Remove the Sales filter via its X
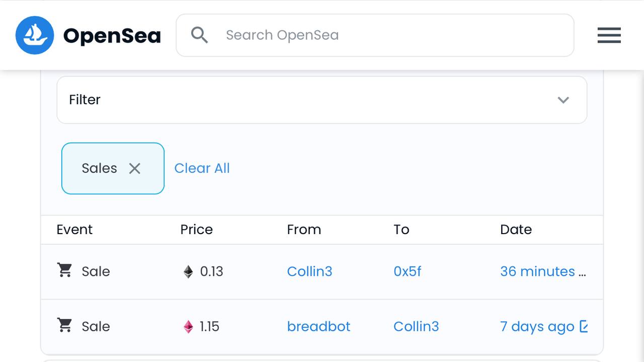Viewport: 644px width, 362px height. [x=134, y=168]
